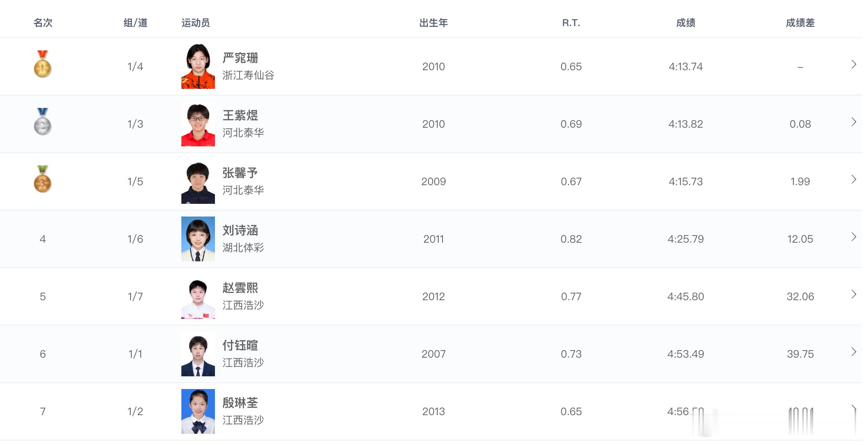Click team 江西浩沙 under 殷琳荃
868x445 pixels.
[243, 420]
